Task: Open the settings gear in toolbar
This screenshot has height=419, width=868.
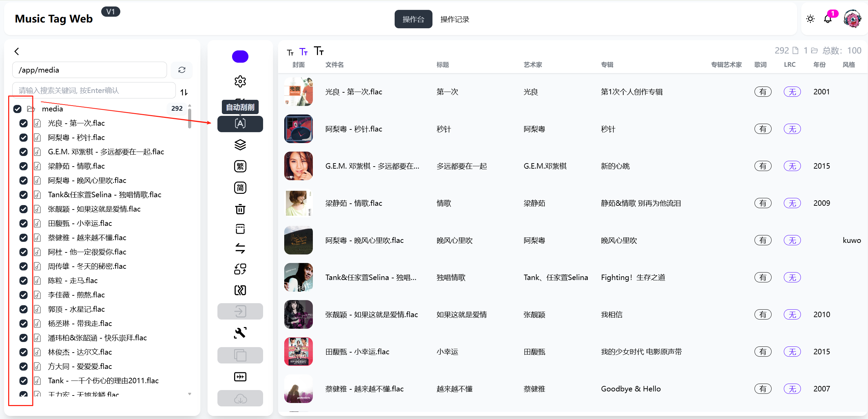Action: tap(240, 81)
